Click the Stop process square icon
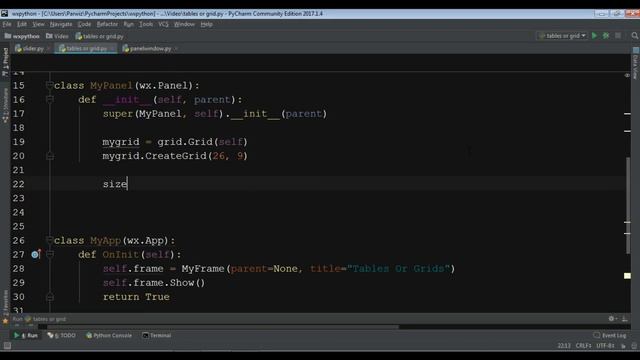The image size is (640, 360). pos(618,36)
